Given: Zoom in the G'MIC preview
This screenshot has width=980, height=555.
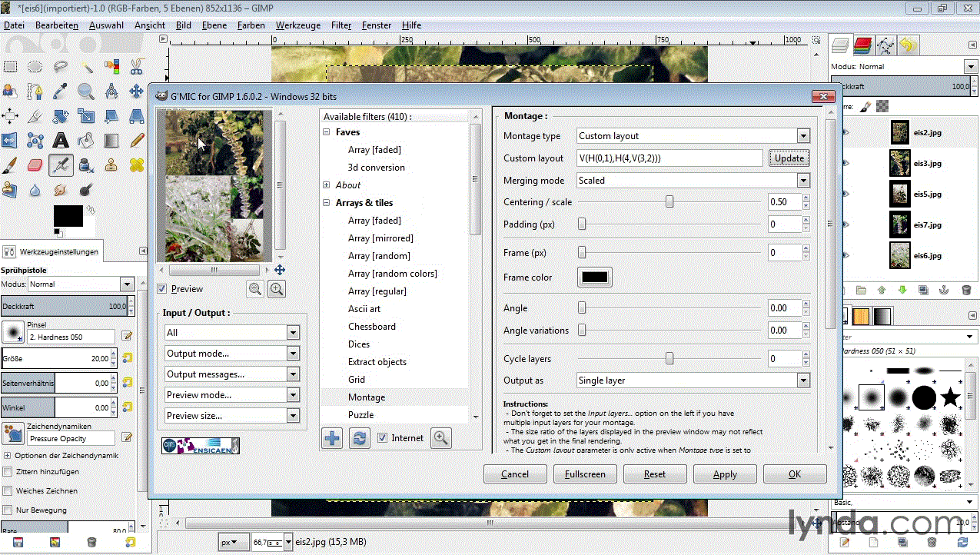Looking at the screenshot, I should coord(277,289).
